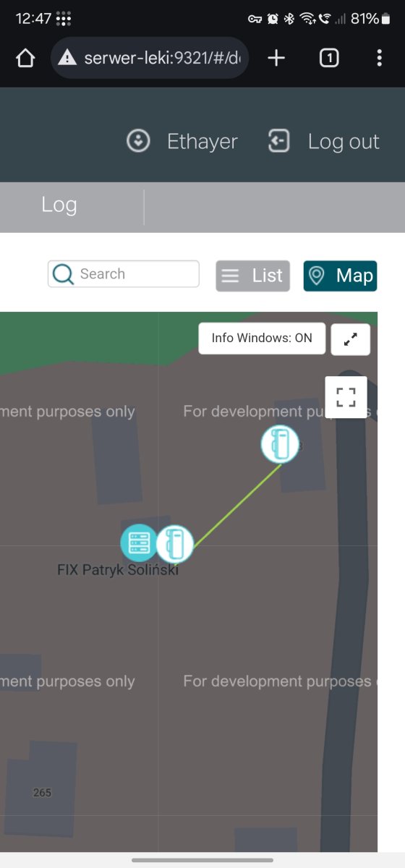
Task: Expand map panel with diagonal arrows icon
Action: click(x=351, y=339)
